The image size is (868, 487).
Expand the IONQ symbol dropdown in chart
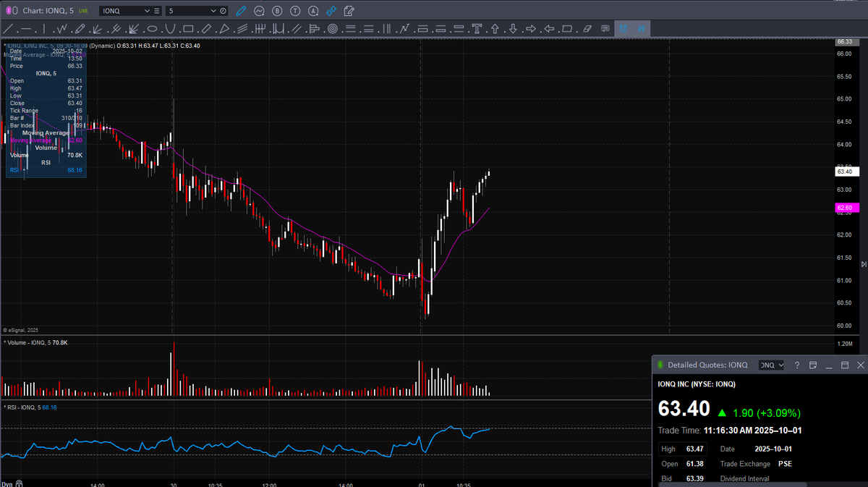click(148, 12)
